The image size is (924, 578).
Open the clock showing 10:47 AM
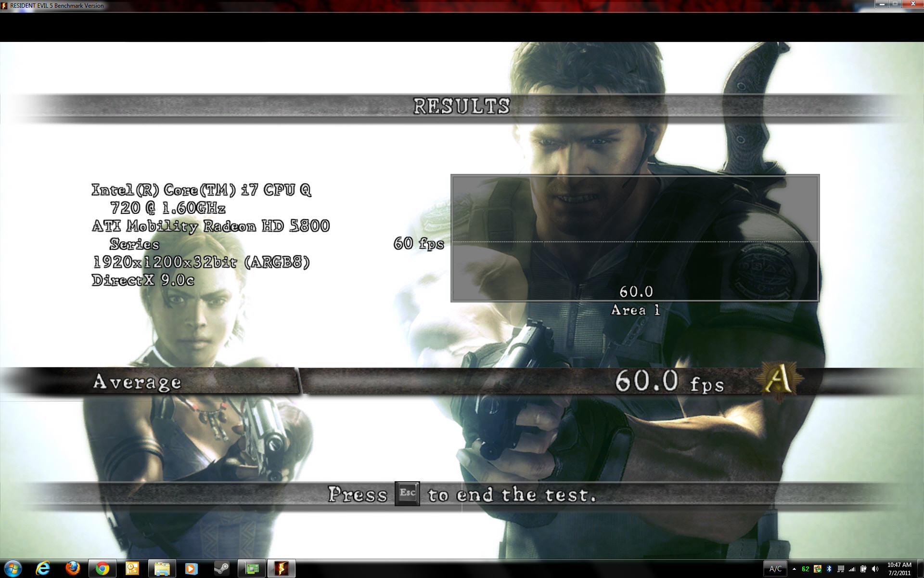(x=899, y=569)
